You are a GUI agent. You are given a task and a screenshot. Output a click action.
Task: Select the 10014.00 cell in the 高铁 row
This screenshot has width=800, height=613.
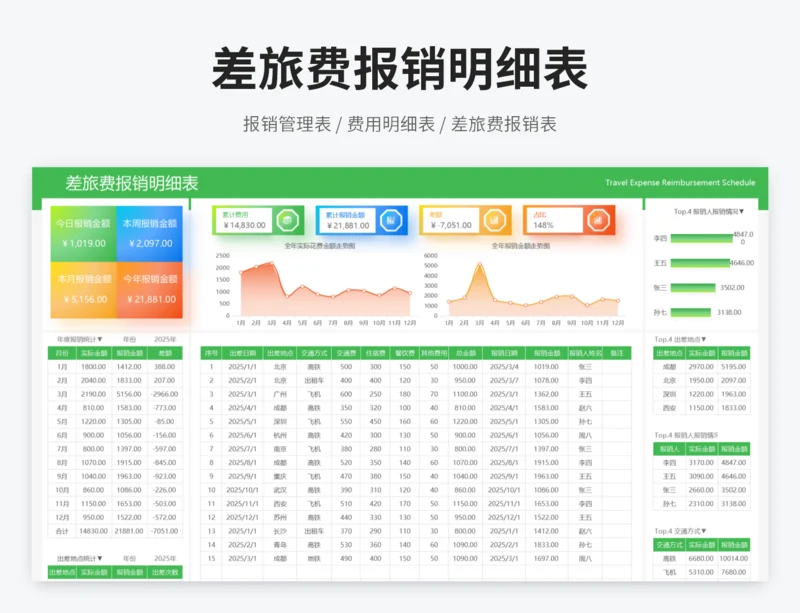(734, 559)
